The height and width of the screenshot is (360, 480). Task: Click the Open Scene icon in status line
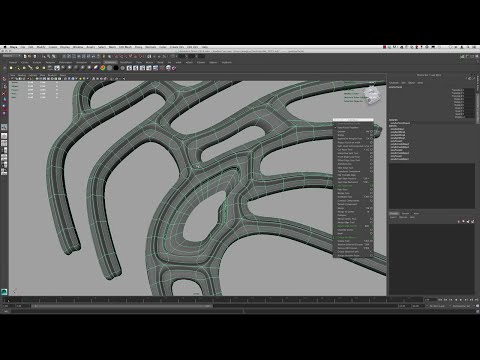click(x=30, y=56)
